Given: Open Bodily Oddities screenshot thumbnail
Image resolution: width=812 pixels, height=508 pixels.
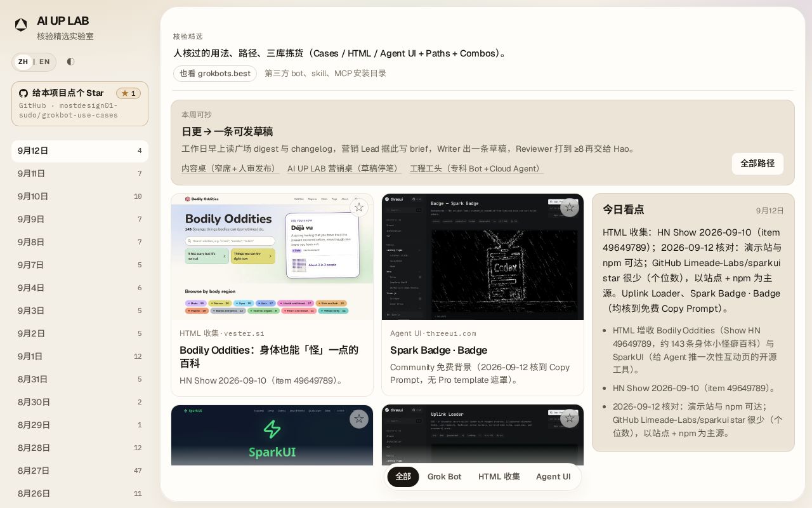Looking at the screenshot, I should pyautogui.click(x=272, y=257).
